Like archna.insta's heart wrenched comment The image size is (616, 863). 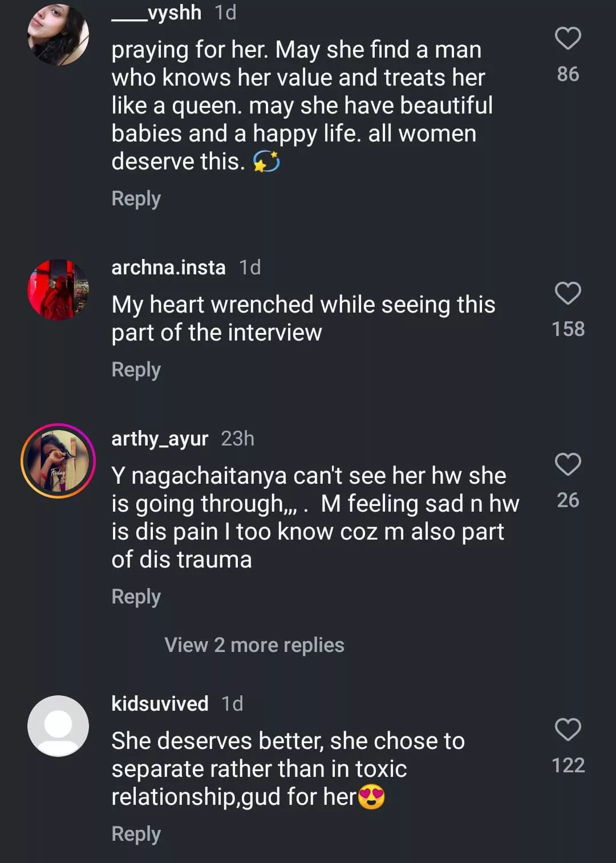coord(568,294)
